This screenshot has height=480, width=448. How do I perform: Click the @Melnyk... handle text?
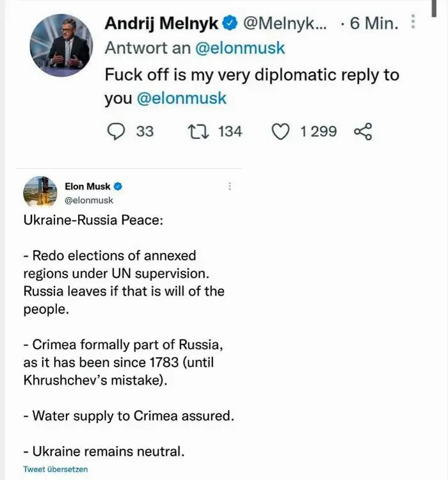tap(285, 24)
